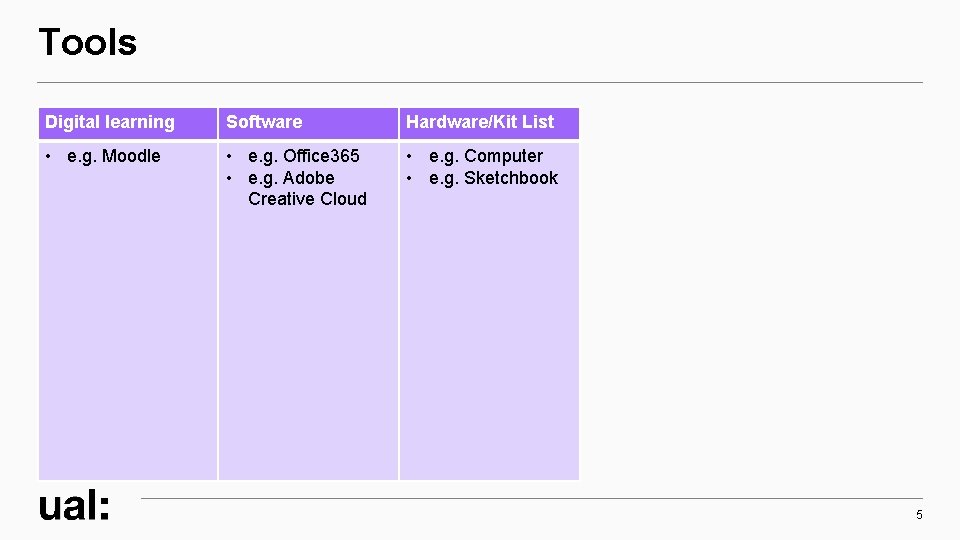Click the bullet point before Computer

point(409,157)
